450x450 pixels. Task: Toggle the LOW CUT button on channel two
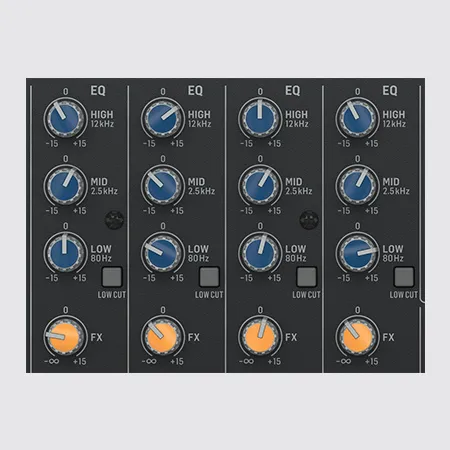click(x=209, y=277)
